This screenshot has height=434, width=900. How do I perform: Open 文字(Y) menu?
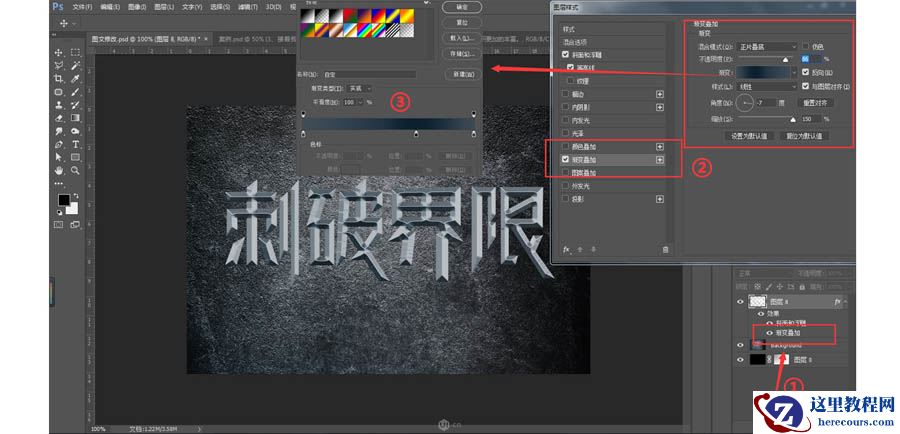[192, 7]
